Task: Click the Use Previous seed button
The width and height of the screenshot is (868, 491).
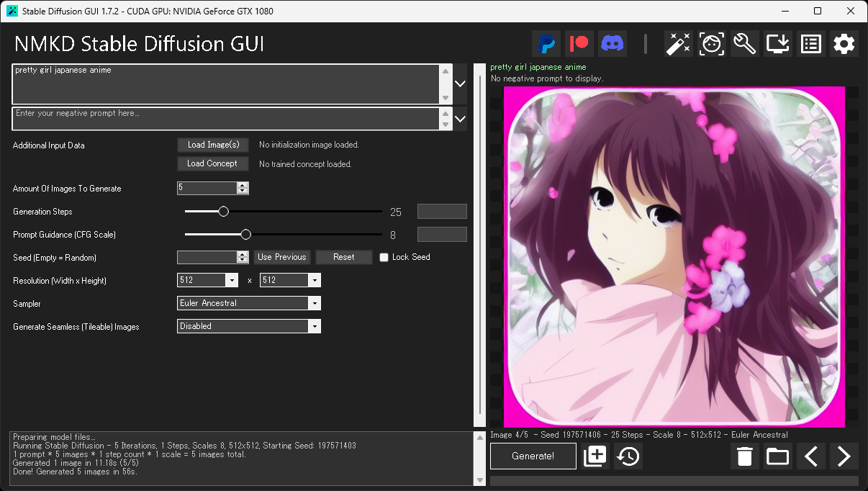Action: [281, 257]
